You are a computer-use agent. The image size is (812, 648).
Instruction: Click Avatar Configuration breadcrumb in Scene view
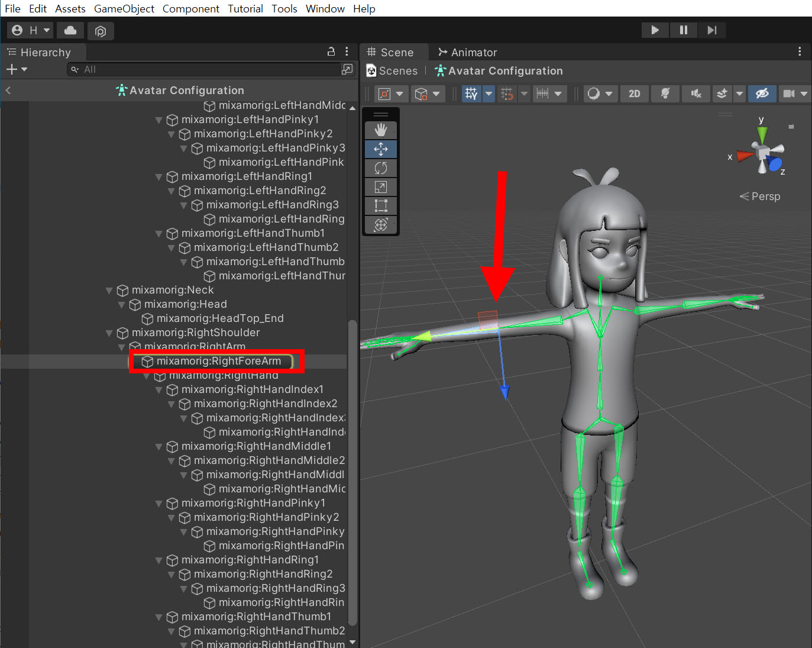click(499, 70)
